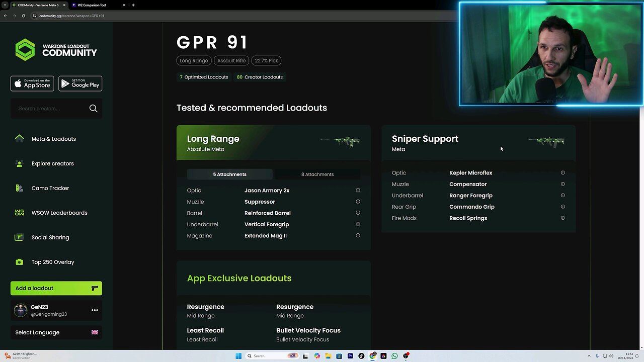Click the CODMunity Warzone Loadout logo
Screen dimensions: 644x362
[56, 50]
